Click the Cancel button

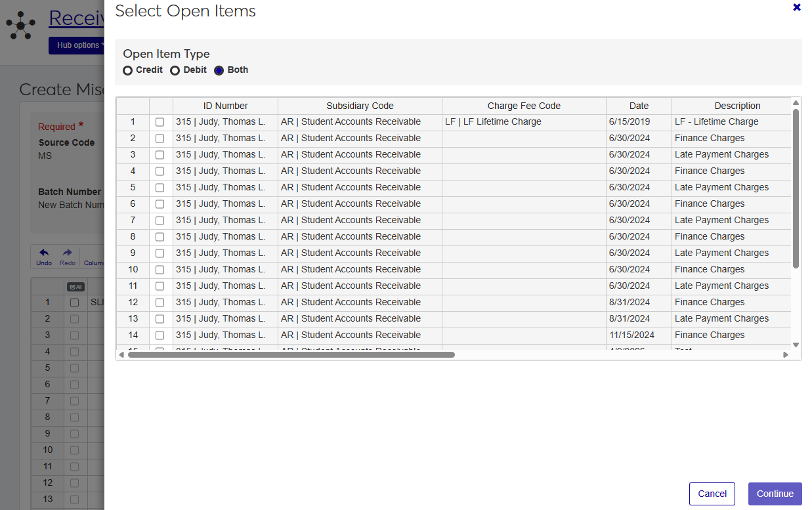(x=712, y=494)
